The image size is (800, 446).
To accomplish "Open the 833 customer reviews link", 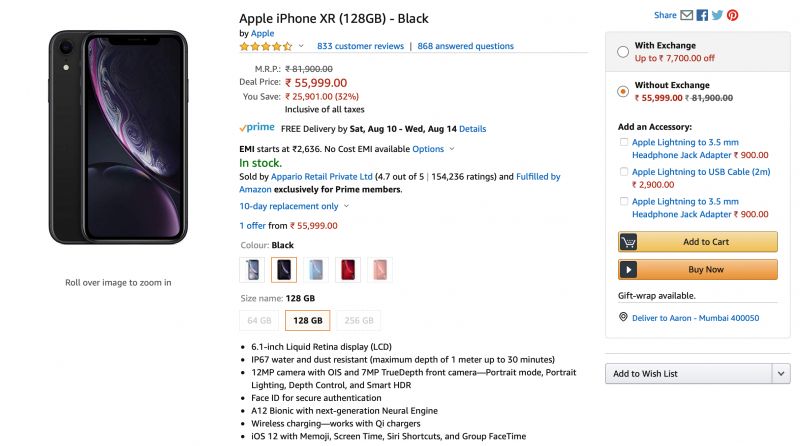I will pos(360,46).
